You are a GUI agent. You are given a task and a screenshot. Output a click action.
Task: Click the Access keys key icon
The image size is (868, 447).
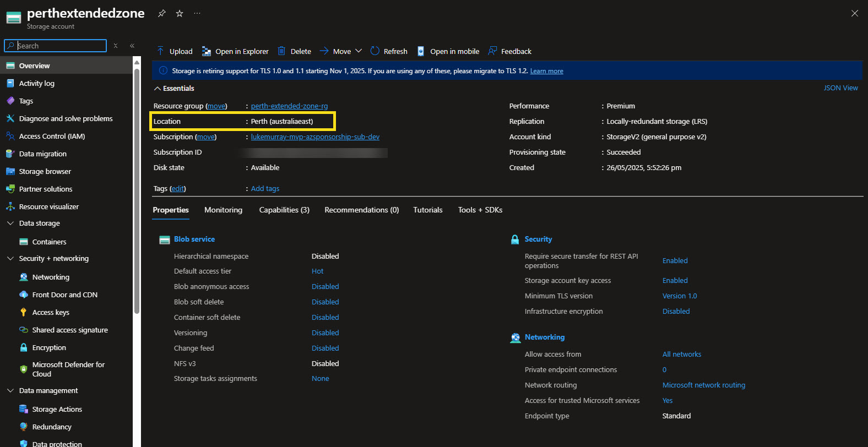click(23, 312)
